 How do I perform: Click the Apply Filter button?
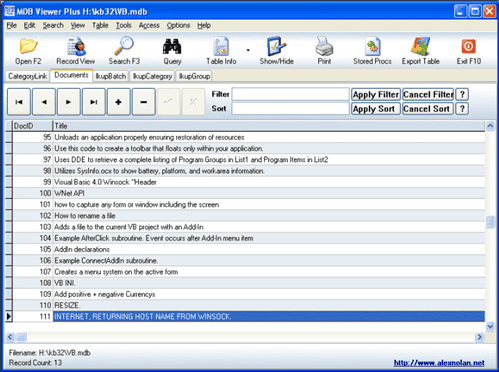click(376, 95)
